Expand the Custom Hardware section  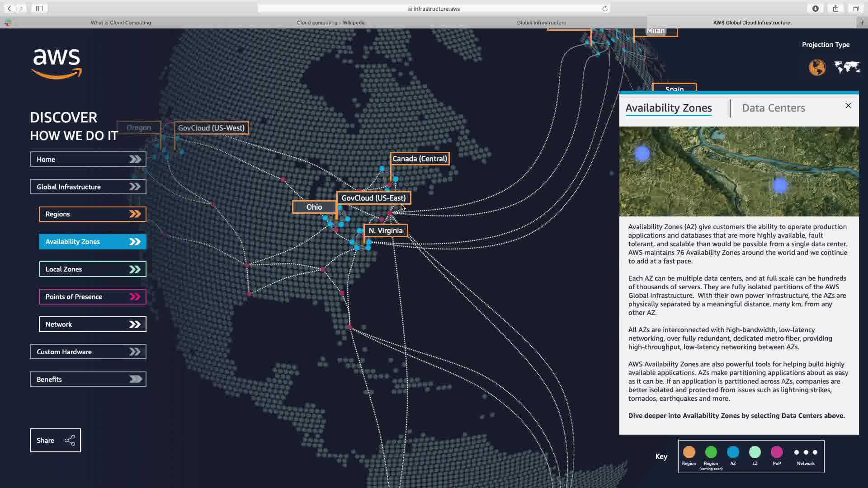[x=88, y=352]
